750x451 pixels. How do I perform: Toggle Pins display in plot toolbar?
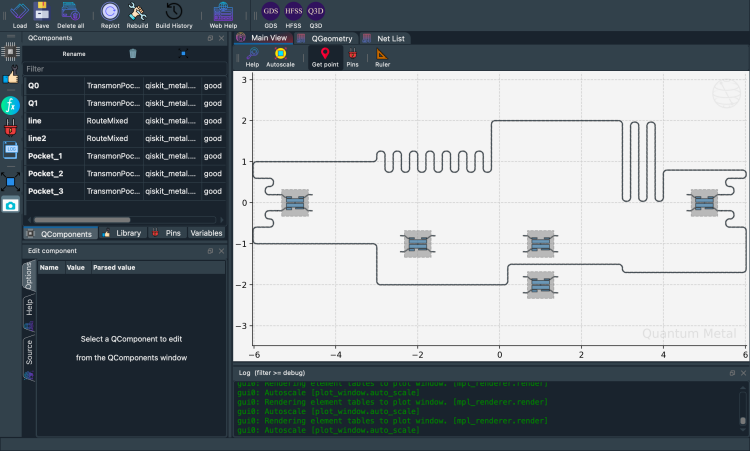(353, 57)
